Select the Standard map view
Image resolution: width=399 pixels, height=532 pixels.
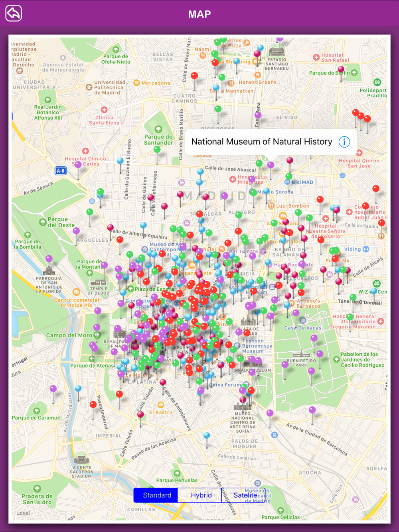point(157,495)
